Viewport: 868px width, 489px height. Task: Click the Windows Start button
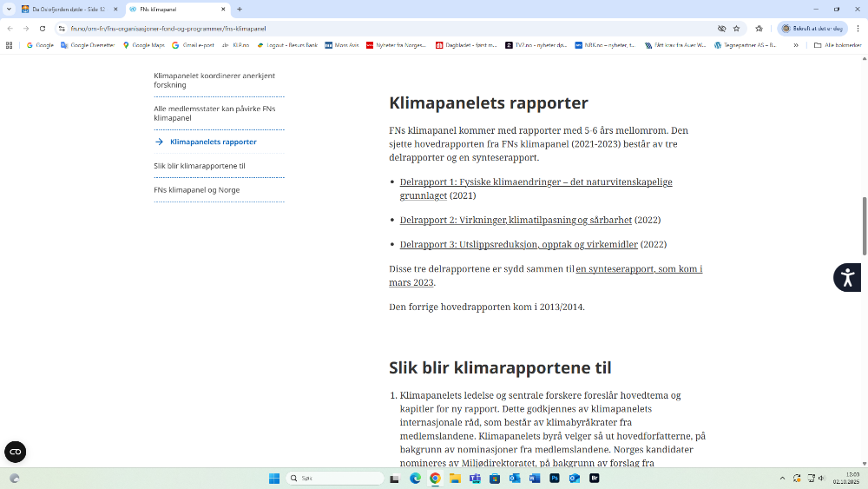click(x=274, y=478)
